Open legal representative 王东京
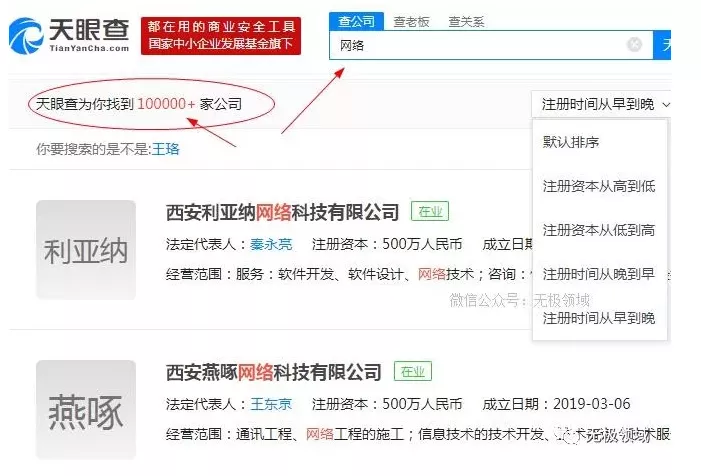The image size is (701, 476). pyautogui.click(x=271, y=404)
